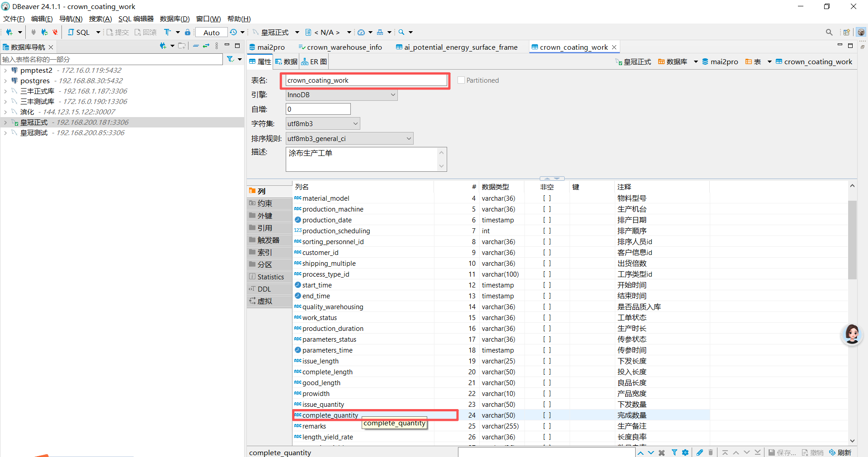The height and width of the screenshot is (457, 868).
Task: Toggle not-null box for material_model
Action: [547, 198]
